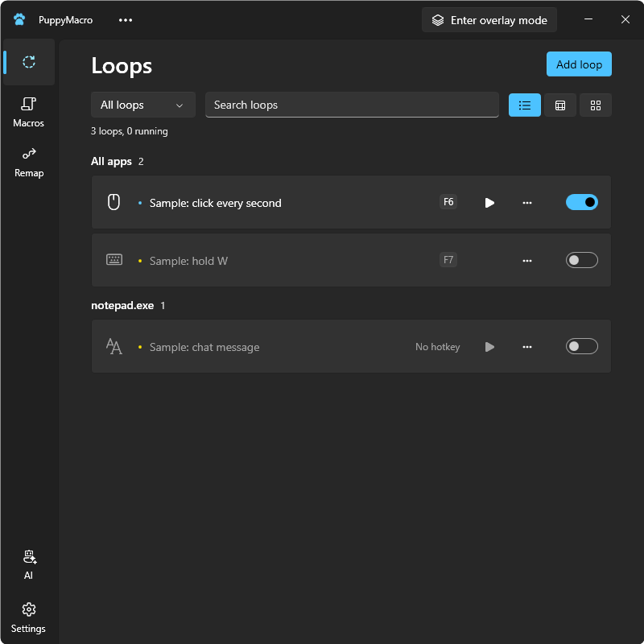
Task: Click the PuppyMacro paw logo
Action: click(19, 19)
